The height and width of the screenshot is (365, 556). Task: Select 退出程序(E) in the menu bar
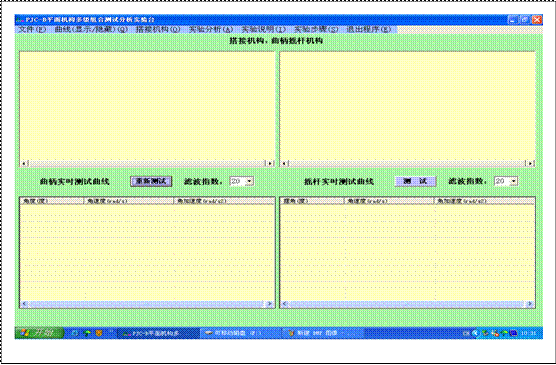tap(369, 29)
